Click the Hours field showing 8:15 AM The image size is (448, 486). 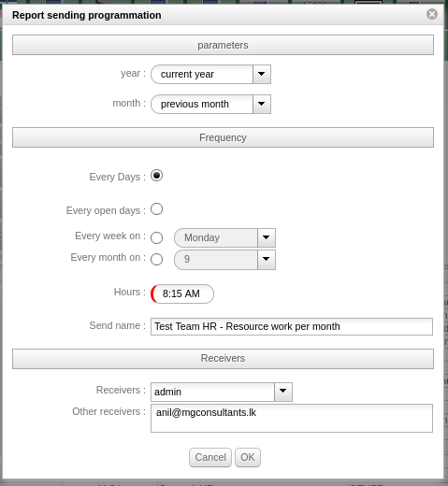pos(182,293)
